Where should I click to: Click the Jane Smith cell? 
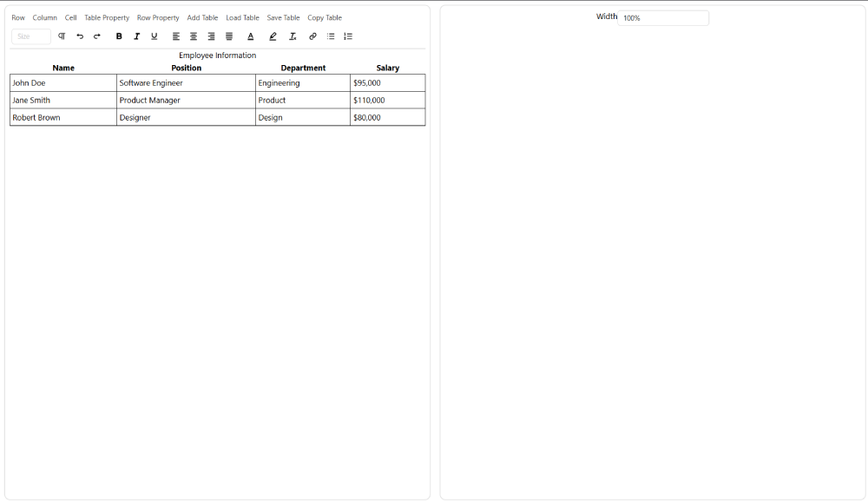pyautogui.click(x=63, y=100)
